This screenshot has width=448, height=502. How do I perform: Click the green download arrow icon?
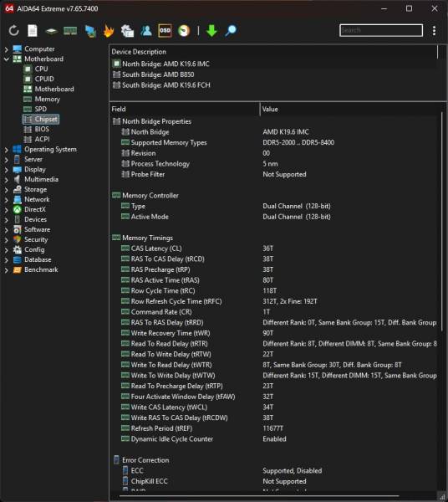(211, 31)
